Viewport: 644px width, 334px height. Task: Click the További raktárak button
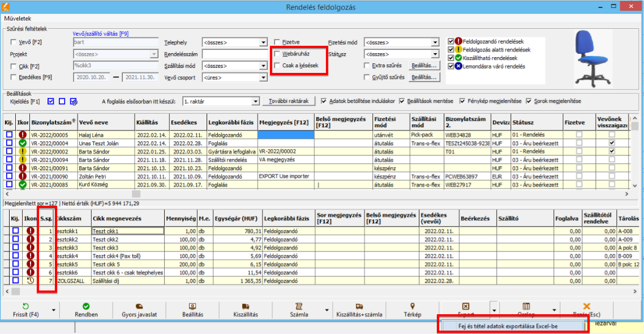click(289, 102)
